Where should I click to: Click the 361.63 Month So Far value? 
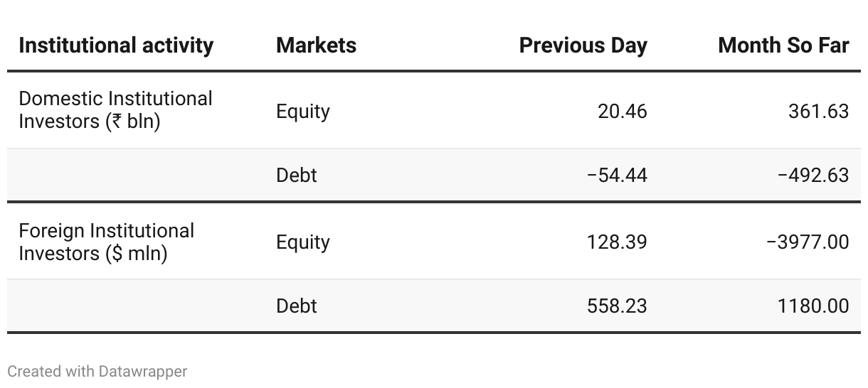[818, 111]
